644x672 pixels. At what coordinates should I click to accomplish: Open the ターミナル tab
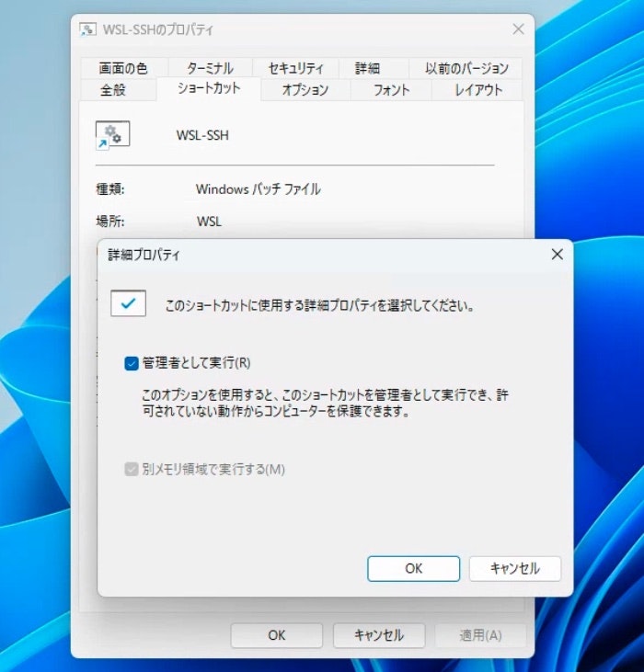(x=210, y=69)
